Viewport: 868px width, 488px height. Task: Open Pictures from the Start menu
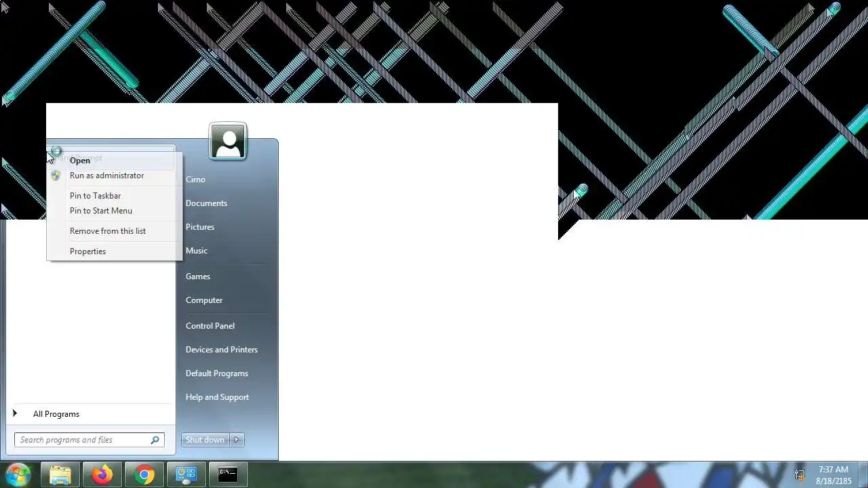click(x=200, y=227)
